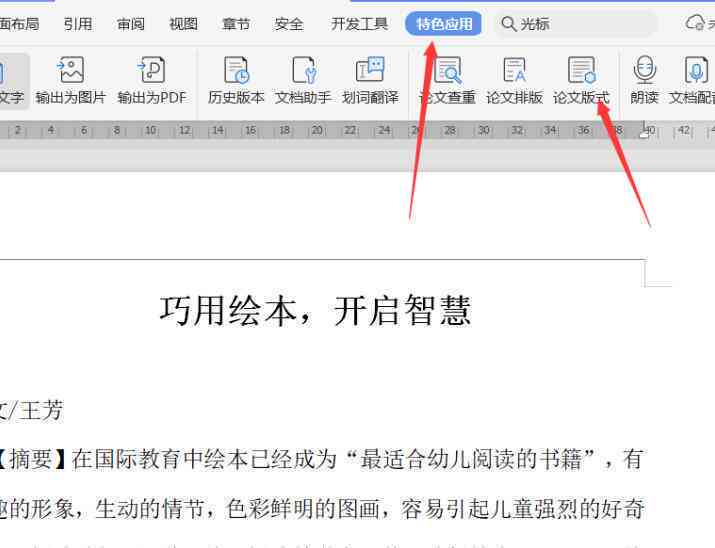The width and height of the screenshot is (715, 548).
Task: Click the search magnifier icon
Action: pyautogui.click(x=508, y=24)
